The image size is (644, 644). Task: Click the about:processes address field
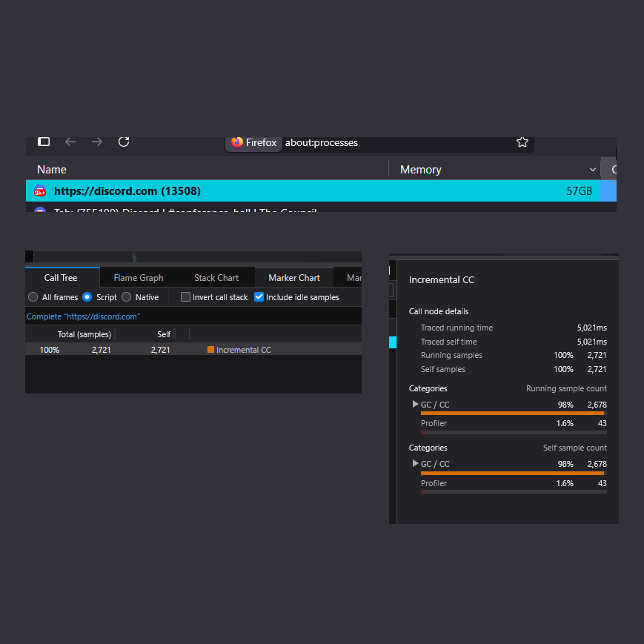[x=399, y=142]
